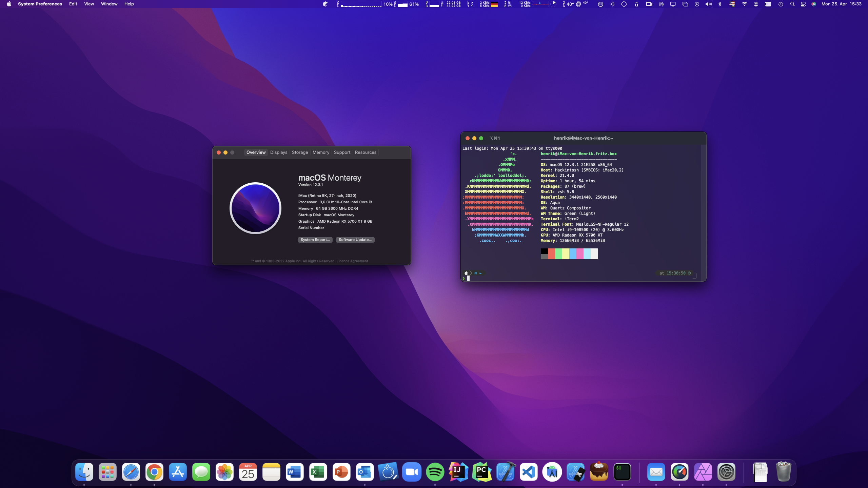Open the volume control in menu bar
Image resolution: width=868 pixels, height=488 pixels.
pos(708,4)
